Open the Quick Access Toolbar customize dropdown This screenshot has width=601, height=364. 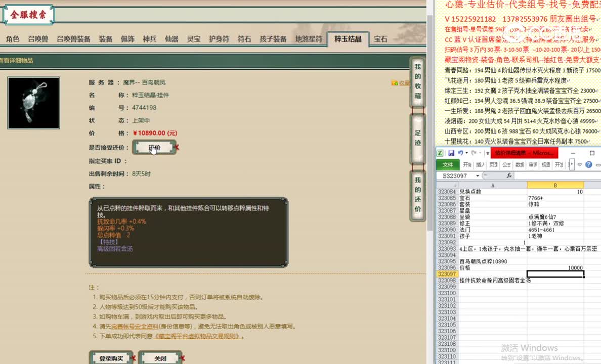tap(488, 153)
